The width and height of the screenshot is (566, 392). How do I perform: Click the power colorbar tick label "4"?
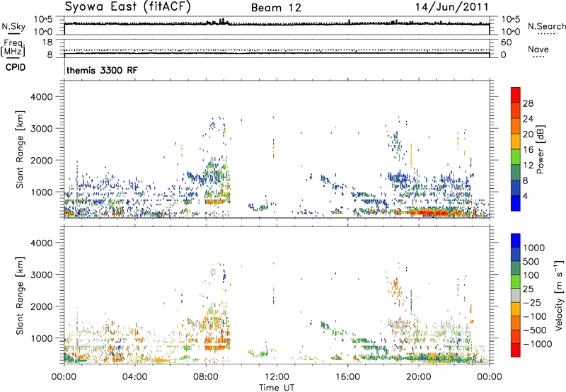(525, 196)
